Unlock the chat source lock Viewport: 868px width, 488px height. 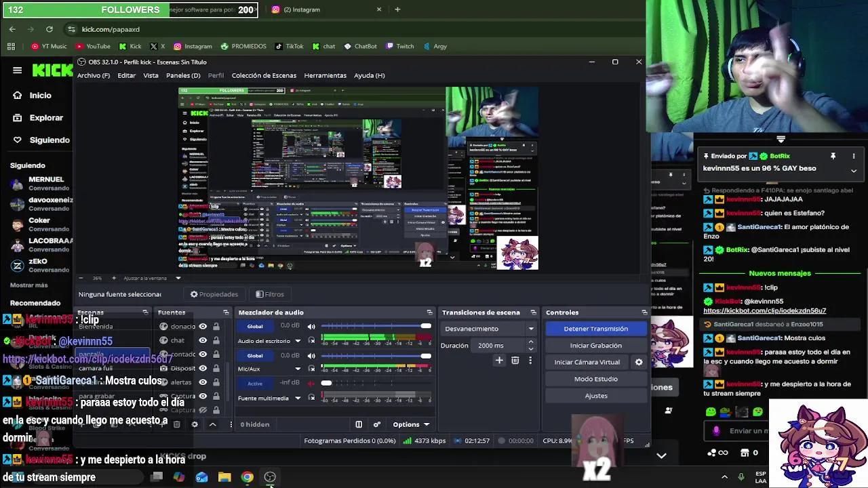coord(216,340)
